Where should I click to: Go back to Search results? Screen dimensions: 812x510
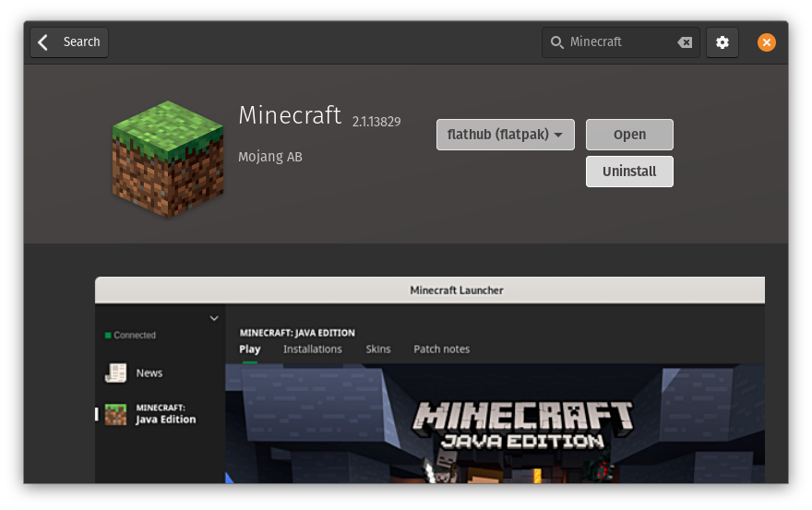[69, 42]
